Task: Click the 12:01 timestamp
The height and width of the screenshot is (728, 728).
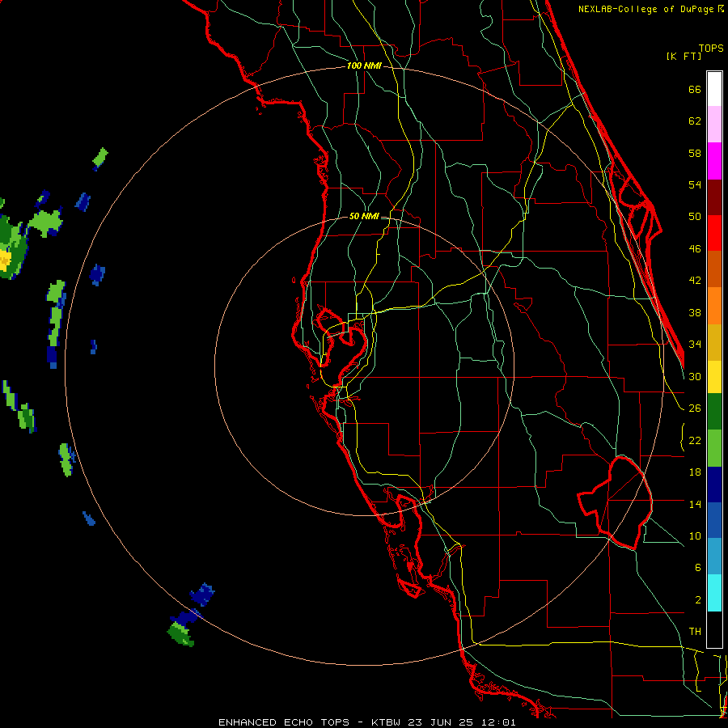Action: (497, 722)
